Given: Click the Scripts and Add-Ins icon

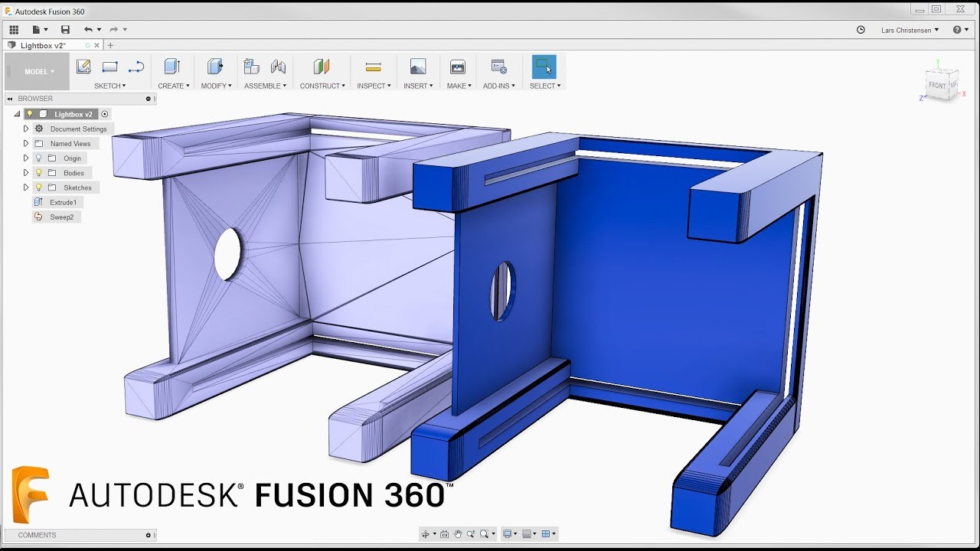Looking at the screenshot, I should click(x=498, y=67).
